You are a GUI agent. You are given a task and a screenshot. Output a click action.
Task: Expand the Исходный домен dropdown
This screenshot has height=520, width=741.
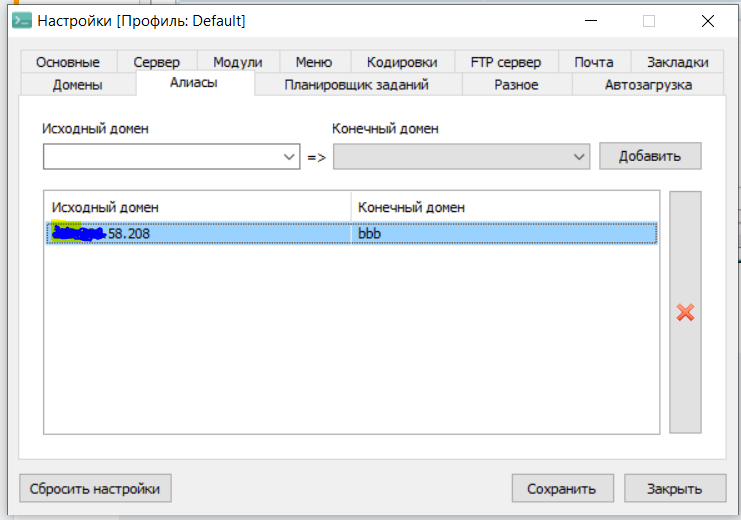[x=289, y=157]
